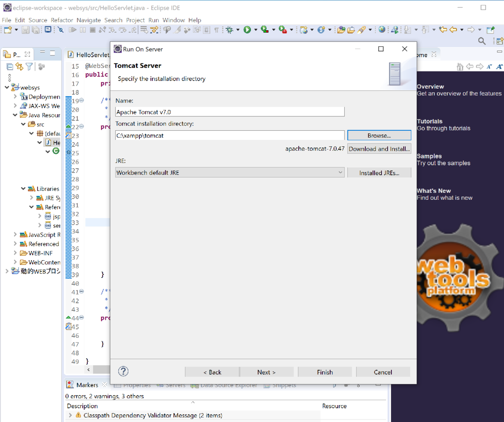
Task: Click the Tomcat installation directory field
Action: pos(230,135)
